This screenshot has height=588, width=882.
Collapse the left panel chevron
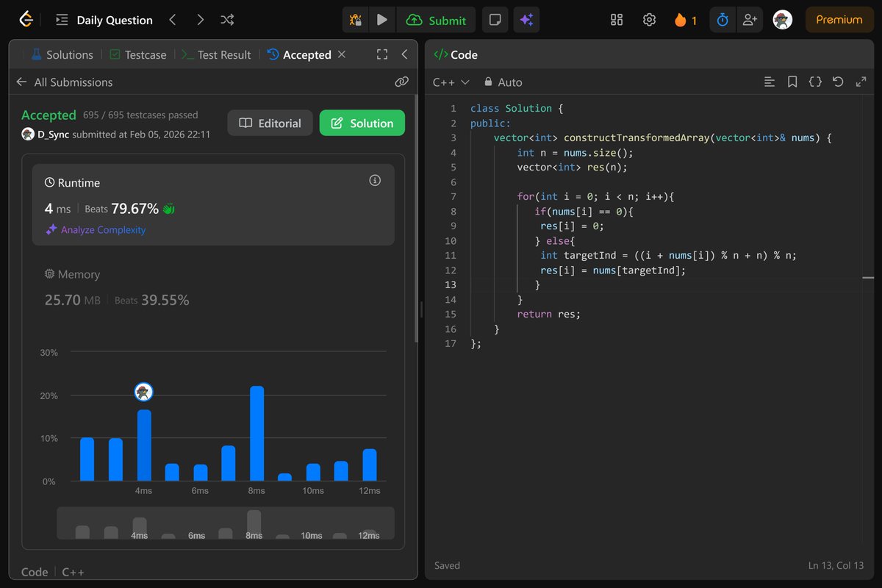[x=404, y=54]
